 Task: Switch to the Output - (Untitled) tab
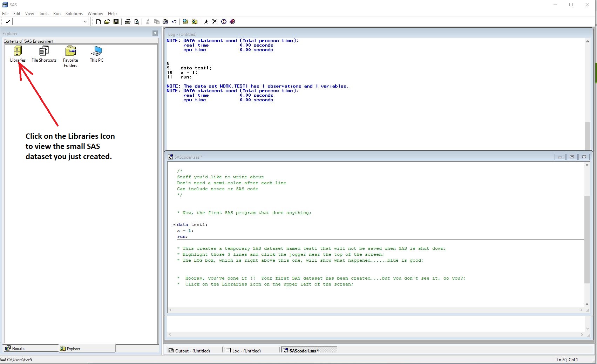[193, 350]
